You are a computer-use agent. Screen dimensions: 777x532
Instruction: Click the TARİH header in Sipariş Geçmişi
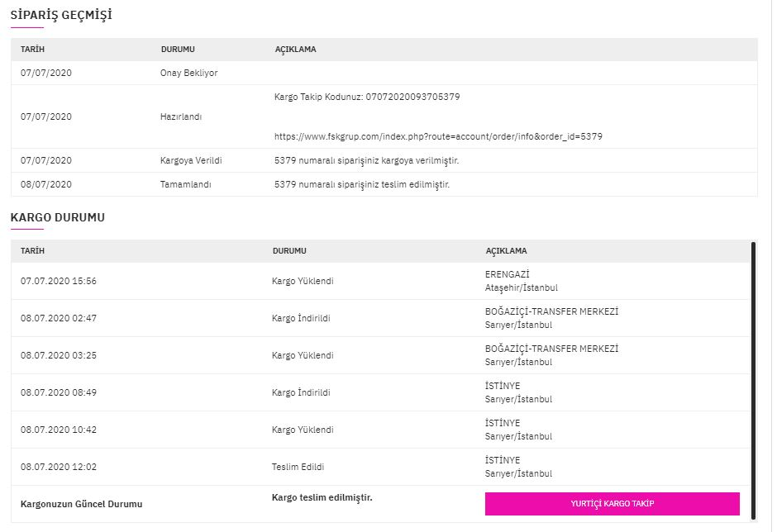coord(33,49)
